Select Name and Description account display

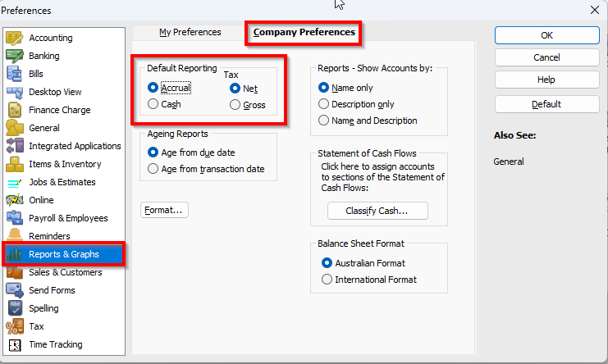click(324, 121)
